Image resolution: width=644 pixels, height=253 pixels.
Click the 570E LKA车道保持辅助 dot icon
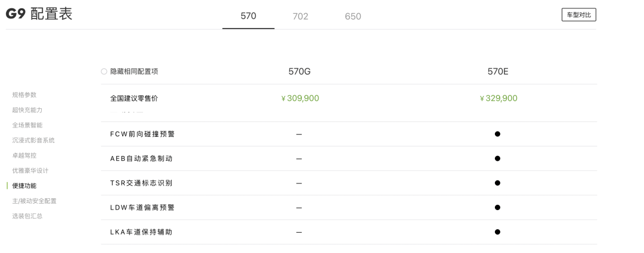click(x=497, y=232)
